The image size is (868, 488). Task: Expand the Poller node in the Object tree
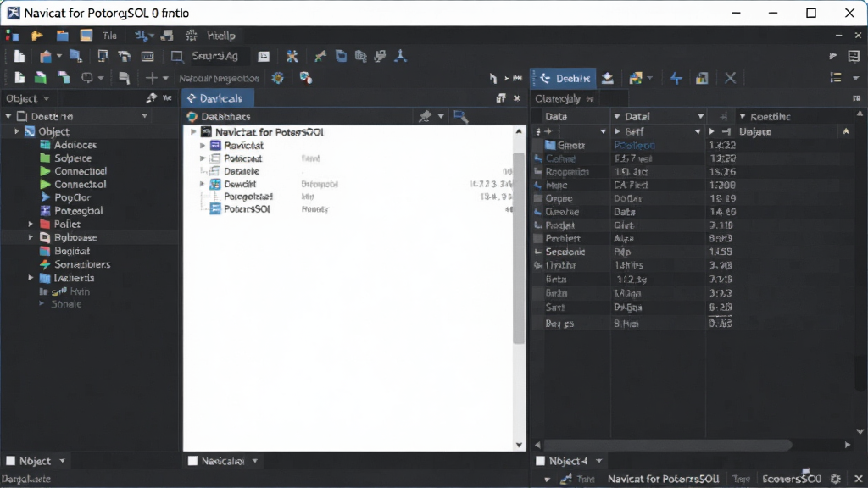point(31,224)
